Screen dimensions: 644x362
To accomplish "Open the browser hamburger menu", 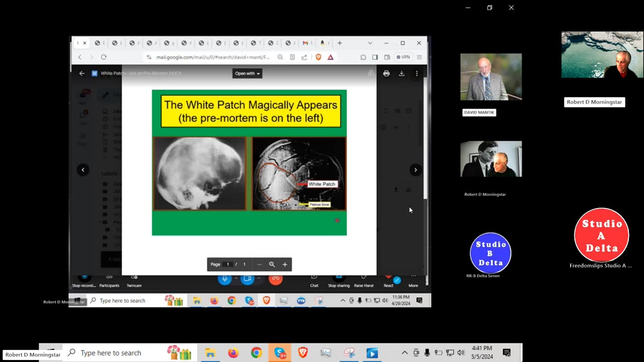I will tap(419, 57).
